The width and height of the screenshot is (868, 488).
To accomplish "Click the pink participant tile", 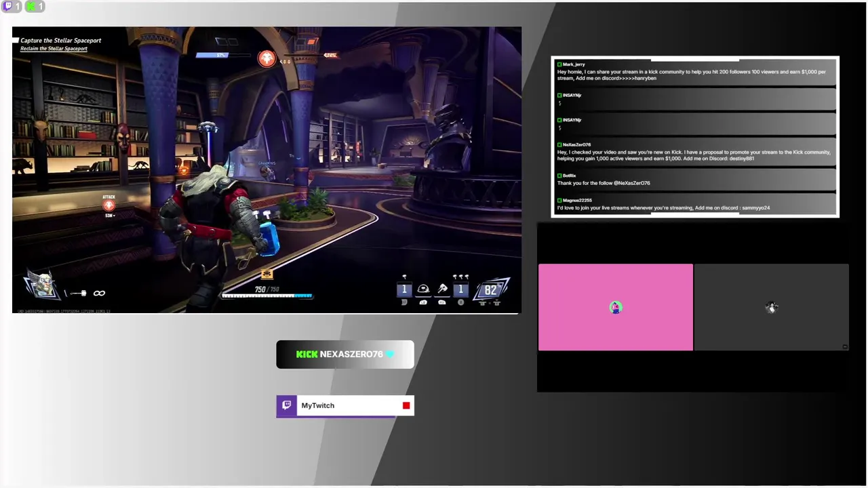I will pyautogui.click(x=616, y=308).
